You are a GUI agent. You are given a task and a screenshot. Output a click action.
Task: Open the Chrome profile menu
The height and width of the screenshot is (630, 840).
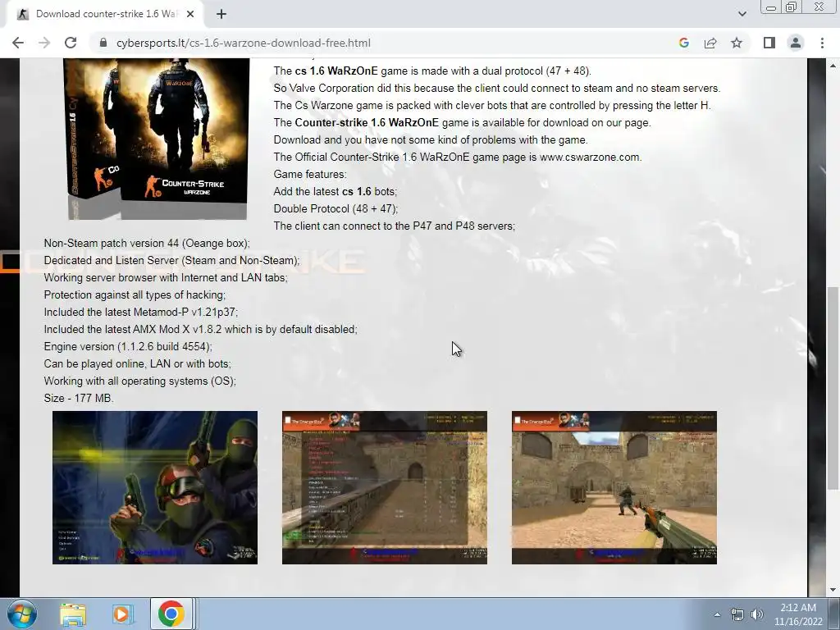coord(796,43)
